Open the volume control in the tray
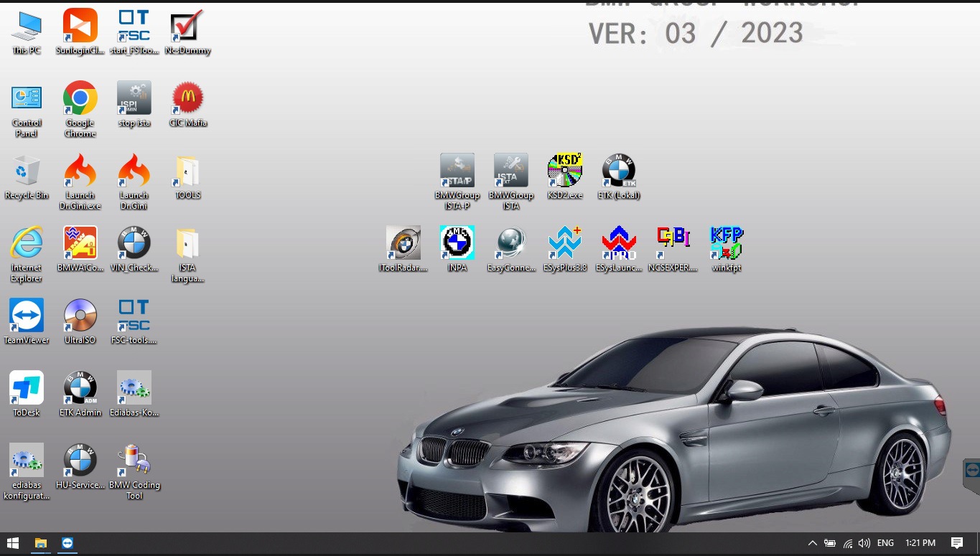This screenshot has height=556, width=980. click(x=864, y=543)
